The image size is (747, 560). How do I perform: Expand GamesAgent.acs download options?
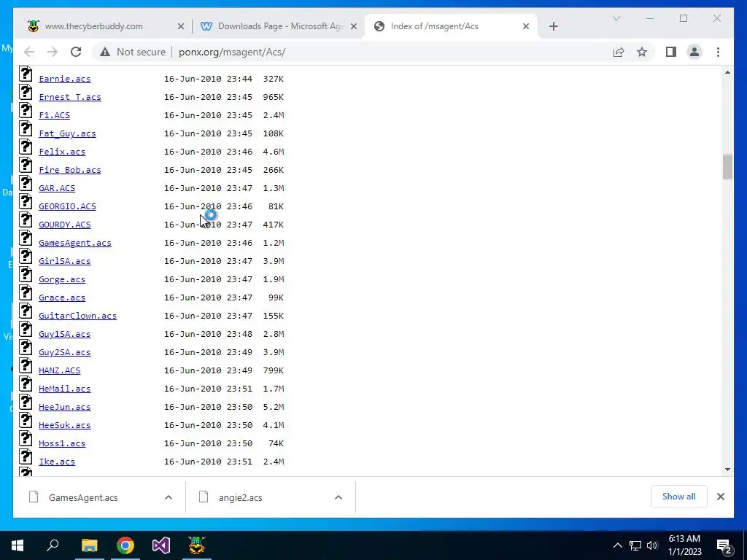(x=169, y=497)
